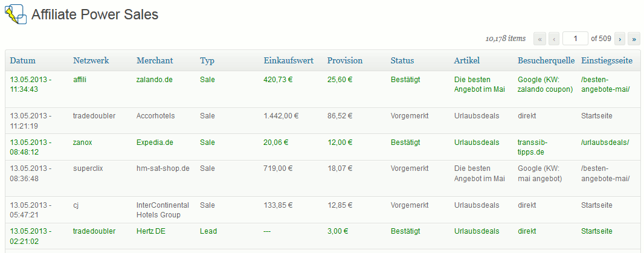Sort by Einkaufswert column header
Image resolution: width=644 pixels, height=253 pixels.
288,60
